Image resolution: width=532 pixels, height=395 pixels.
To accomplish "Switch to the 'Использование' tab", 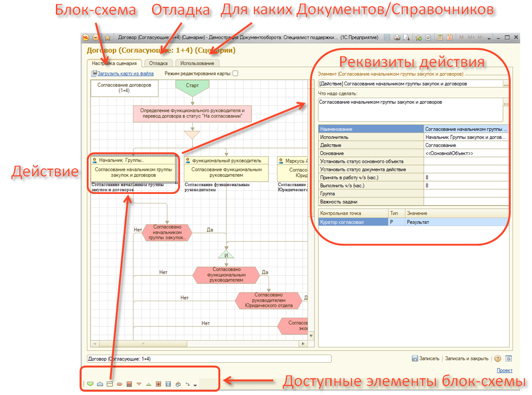I will click(x=197, y=63).
